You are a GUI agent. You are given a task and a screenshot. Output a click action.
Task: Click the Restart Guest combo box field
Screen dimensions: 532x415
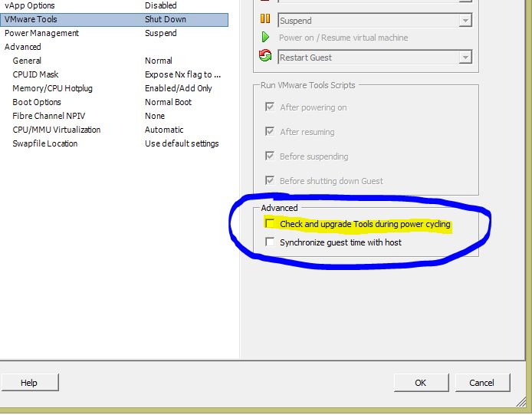[375, 58]
